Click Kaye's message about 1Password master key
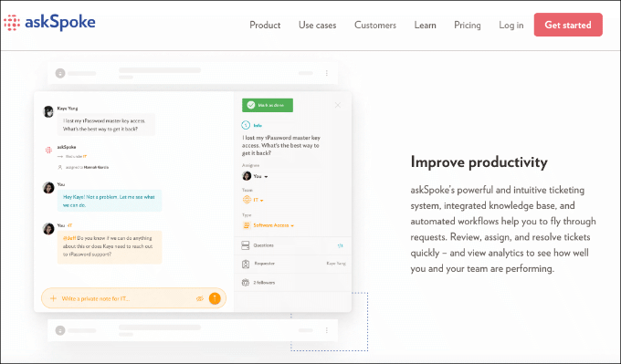This screenshot has height=364, width=621. (x=106, y=125)
